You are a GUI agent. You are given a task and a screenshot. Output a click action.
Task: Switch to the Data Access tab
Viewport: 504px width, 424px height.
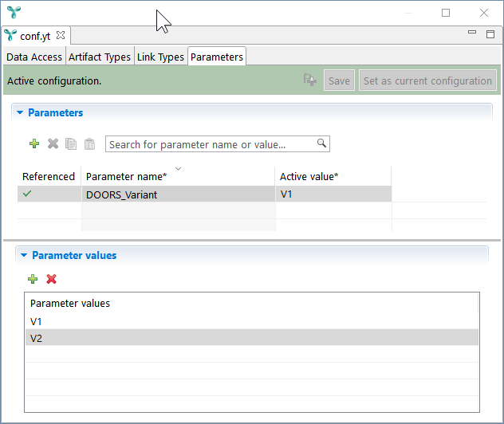coord(34,57)
